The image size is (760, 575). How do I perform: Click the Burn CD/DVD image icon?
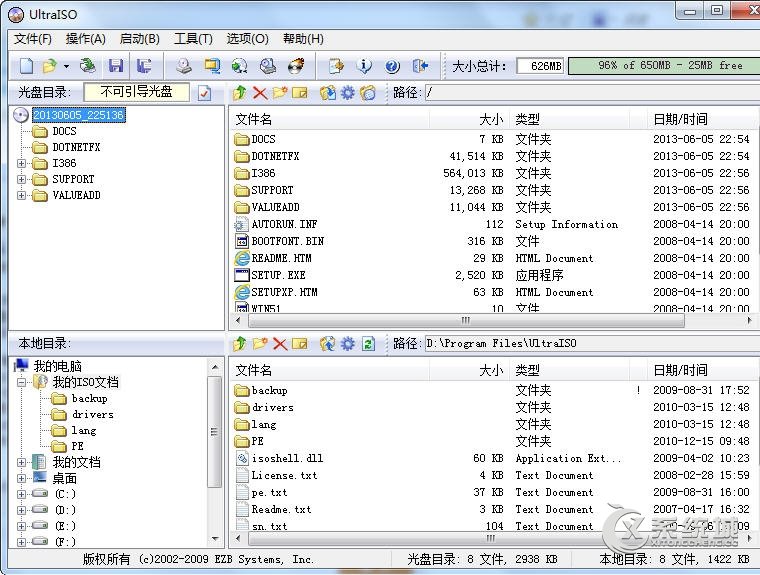(296, 66)
